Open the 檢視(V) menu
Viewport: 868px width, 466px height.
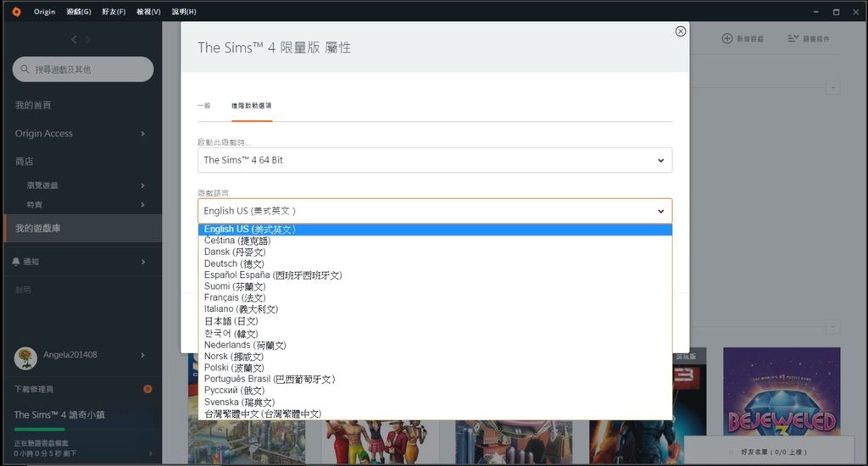pos(148,12)
